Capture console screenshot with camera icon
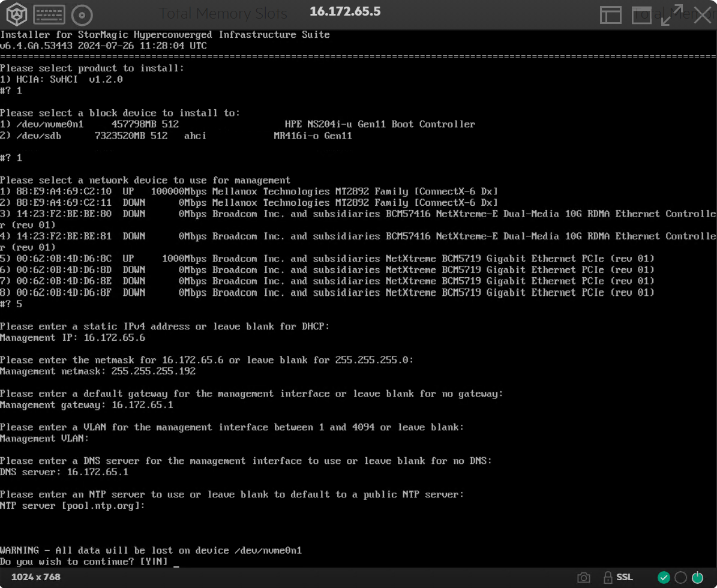Image resolution: width=717 pixels, height=588 pixels. tap(583, 577)
